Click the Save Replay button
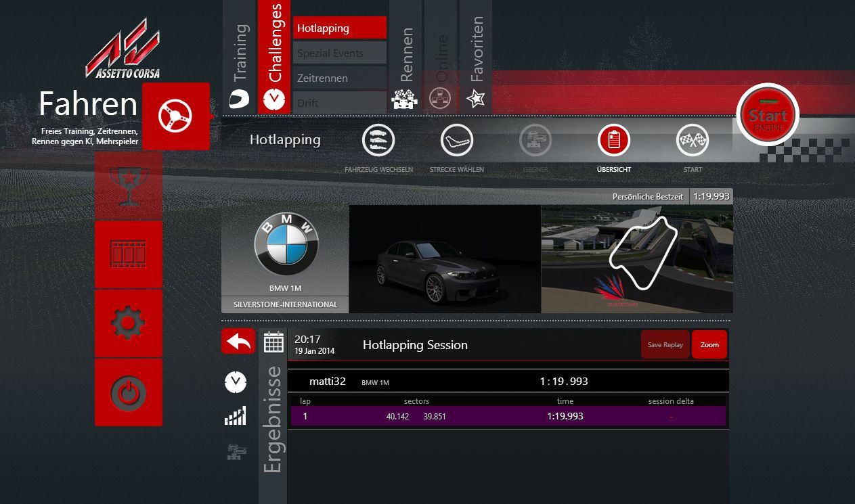 click(x=665, y=344)
